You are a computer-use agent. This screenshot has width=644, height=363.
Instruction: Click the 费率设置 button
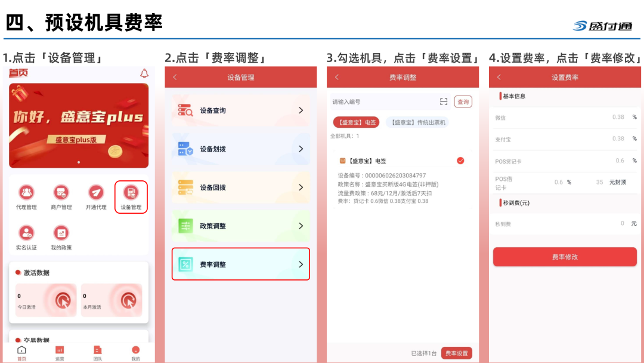[x=457, y=353]
